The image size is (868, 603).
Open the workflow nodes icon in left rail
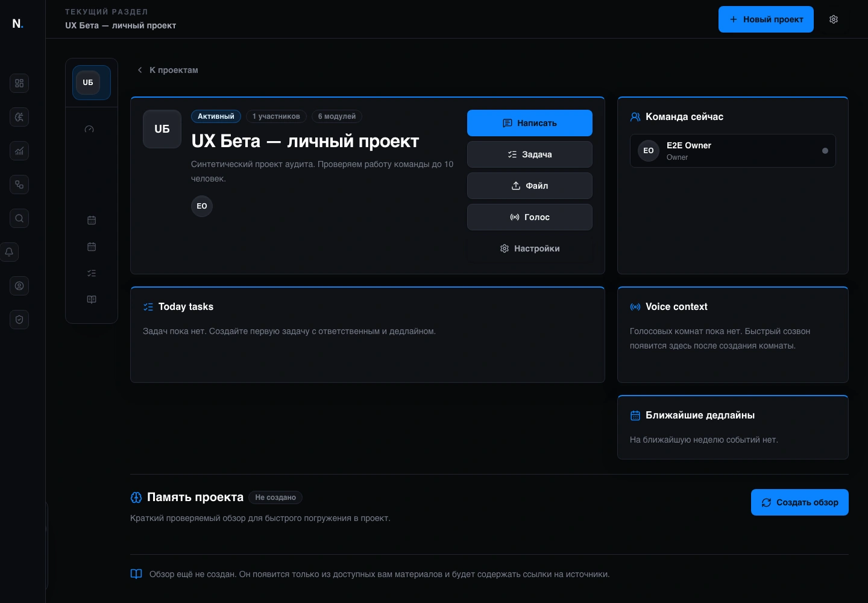tap(19, 185)
